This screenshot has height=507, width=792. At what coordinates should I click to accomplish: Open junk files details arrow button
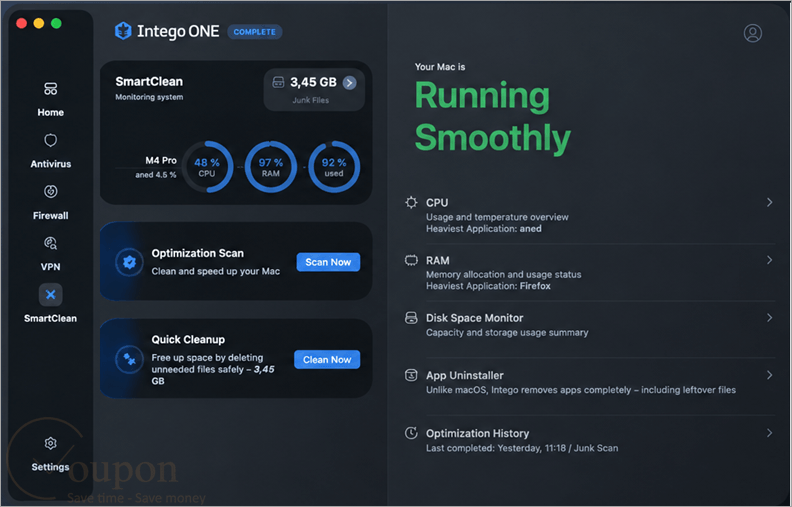pyautogui.click(x=350, y=83)
